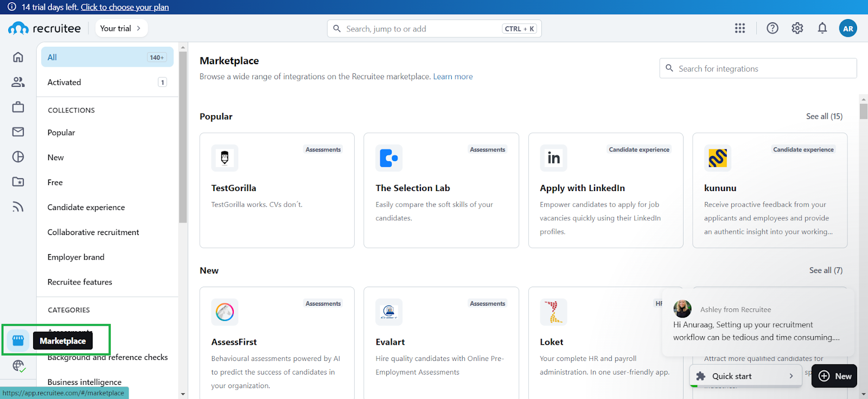Expand the Quick start panel chevron

(791, 376)
